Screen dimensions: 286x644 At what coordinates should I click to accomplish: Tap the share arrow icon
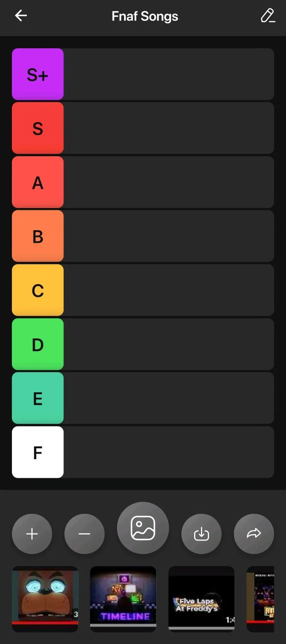(254, 534)
